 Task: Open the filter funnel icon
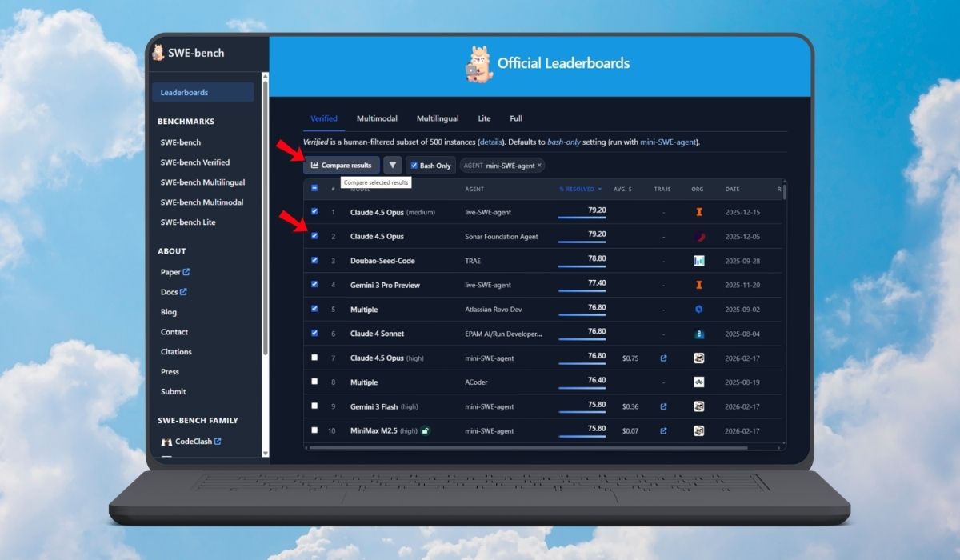click(392, 165)
